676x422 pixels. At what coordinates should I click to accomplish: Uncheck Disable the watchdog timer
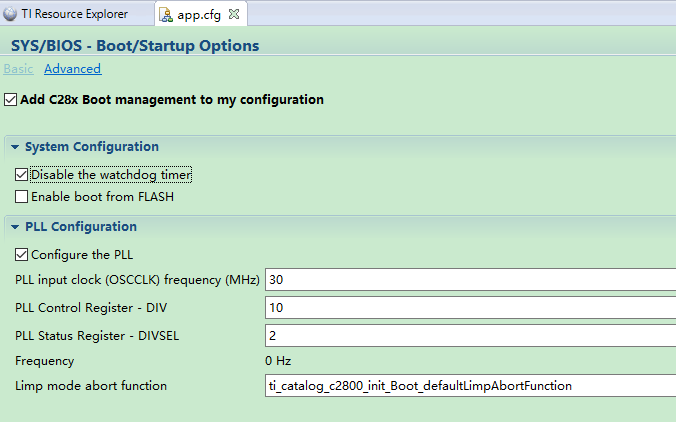(x=22, y=175)
